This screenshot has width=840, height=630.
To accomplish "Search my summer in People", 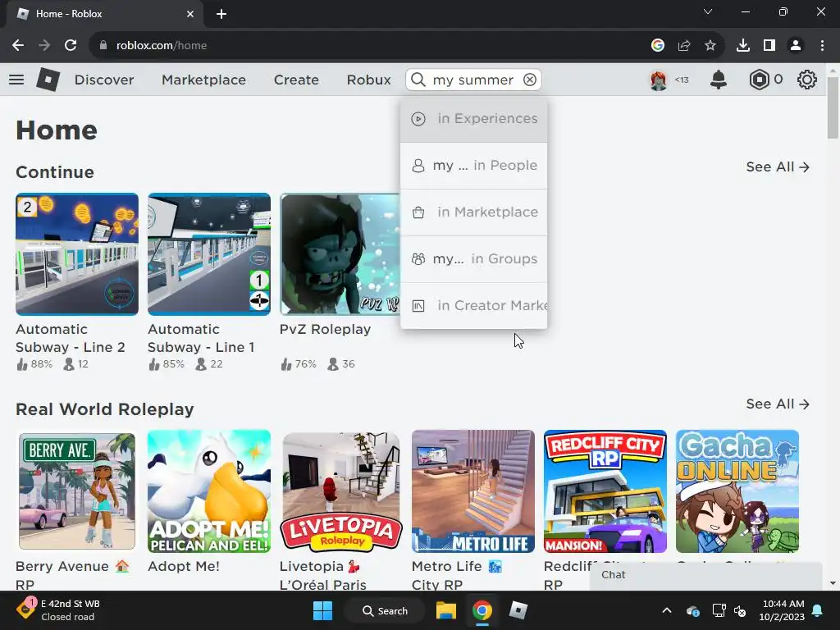I will [473, 166].
